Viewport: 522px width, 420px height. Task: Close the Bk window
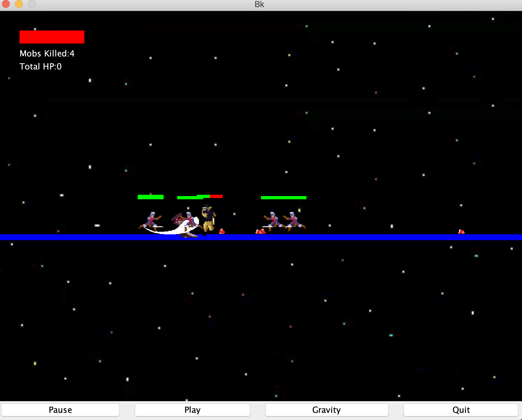6,4
